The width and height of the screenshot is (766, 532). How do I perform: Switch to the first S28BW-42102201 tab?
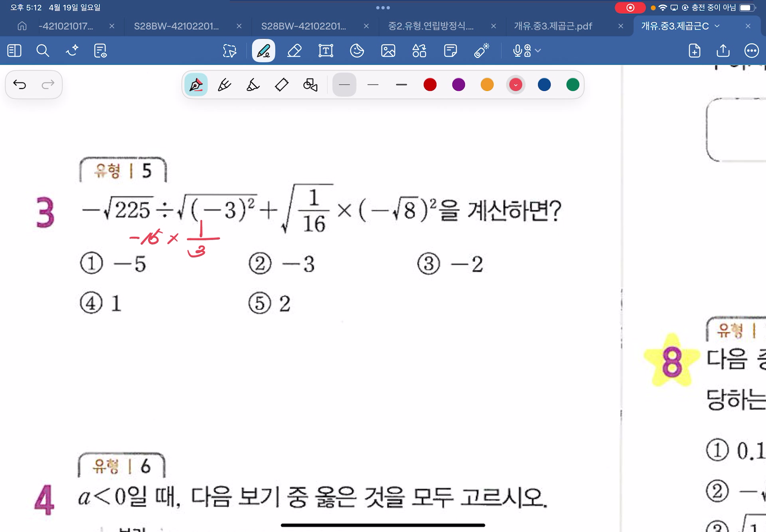(176, 26)
